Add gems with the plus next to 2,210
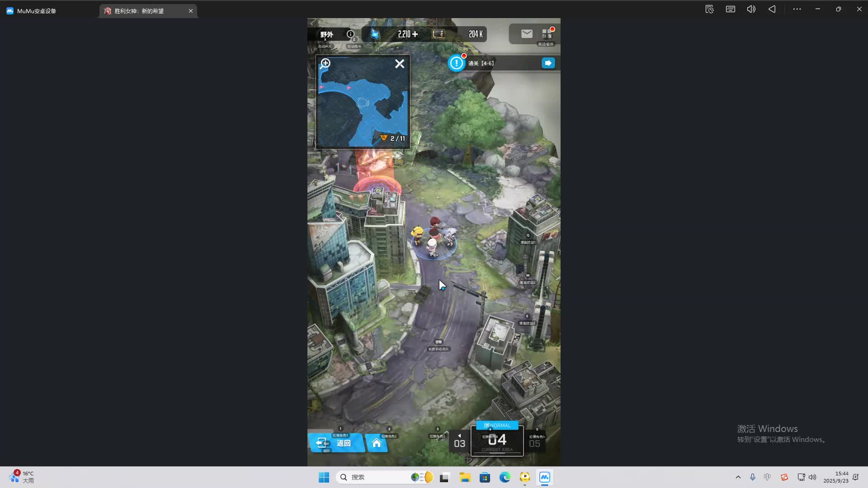 415,34
